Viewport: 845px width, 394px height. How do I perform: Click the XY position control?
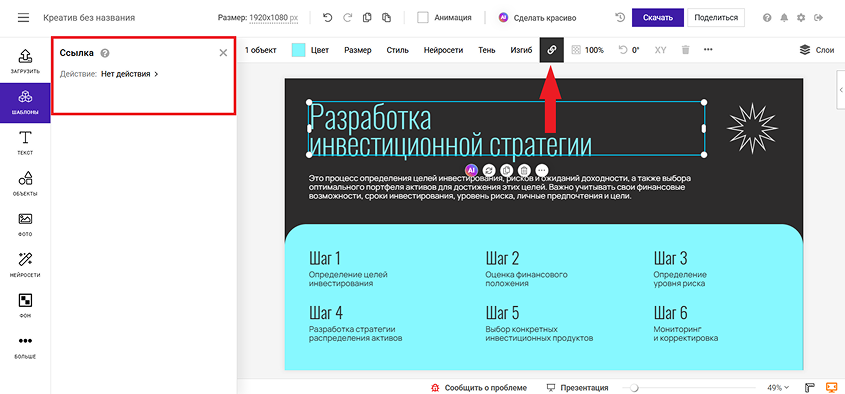(661, 50)
